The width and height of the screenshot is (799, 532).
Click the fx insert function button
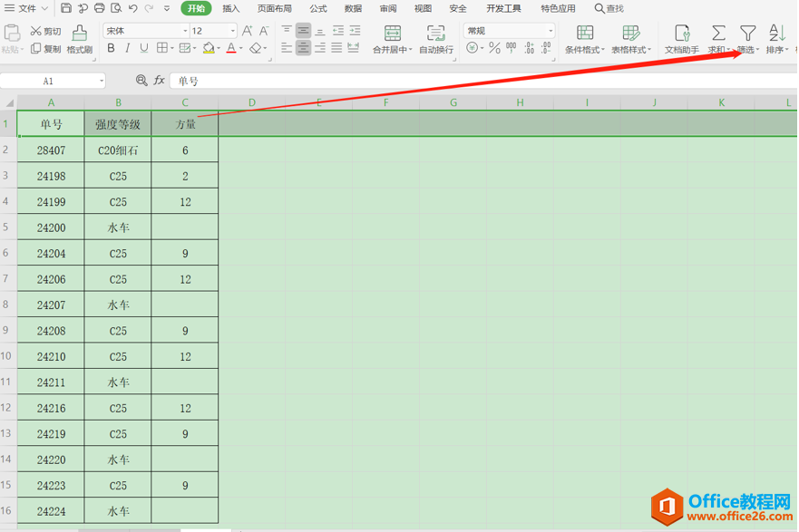click(x=159, y=81)
